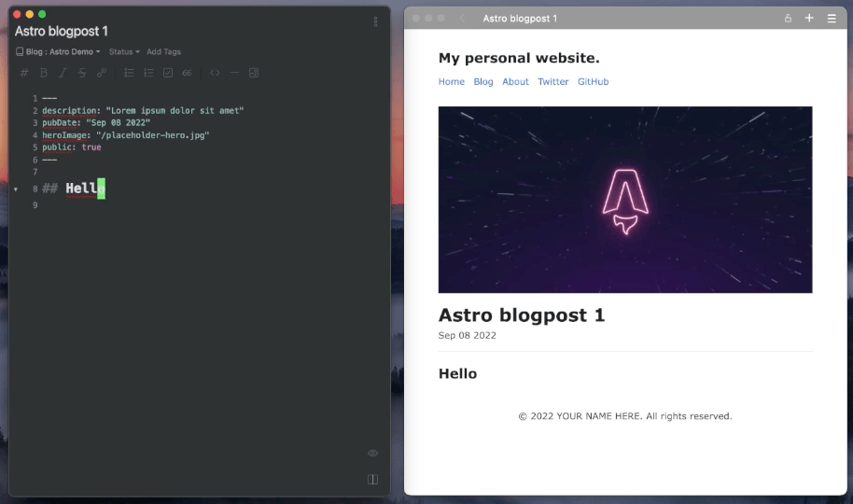Viewport: 853px width, 504px height.
Task: Toggle preview with the eye icon
Action: click(x=372, y=453)
